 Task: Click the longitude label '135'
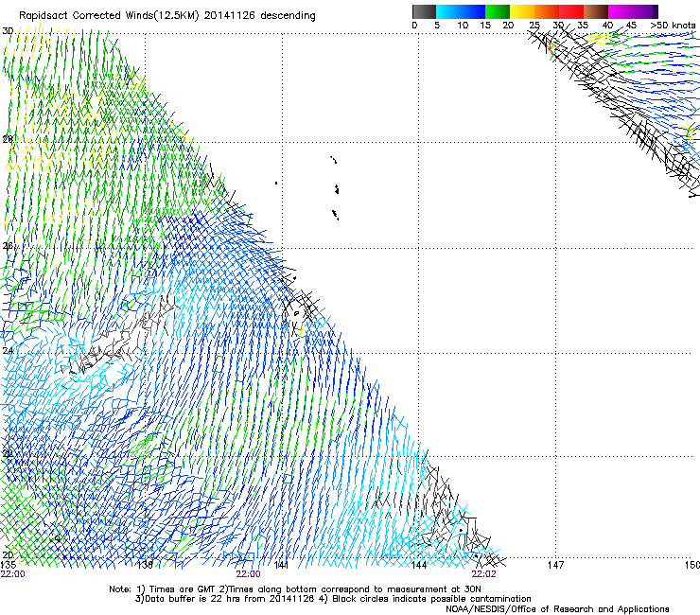click(9, 565)
